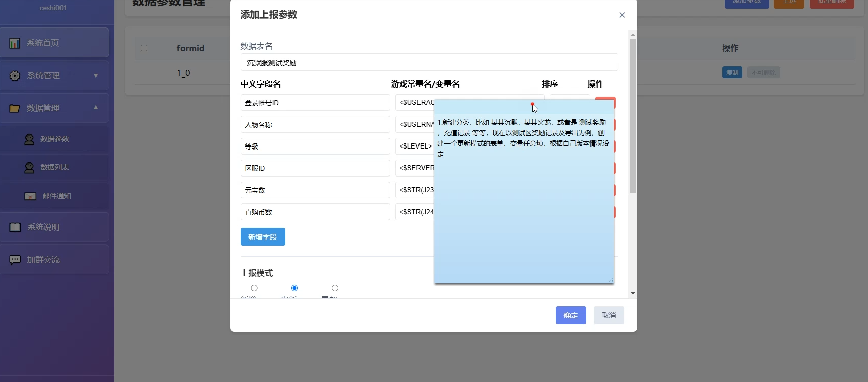Click the red 批量删除 button
The height and width of the screenshot is (382, 868).
[831, 3]
